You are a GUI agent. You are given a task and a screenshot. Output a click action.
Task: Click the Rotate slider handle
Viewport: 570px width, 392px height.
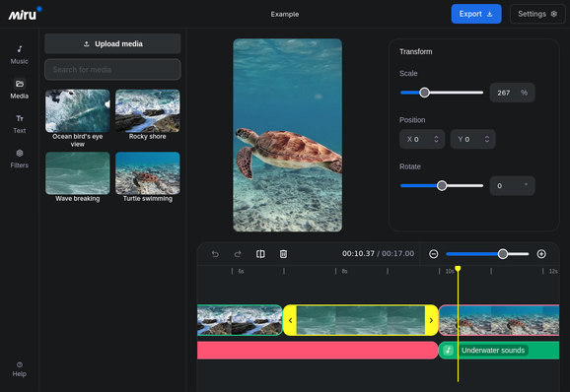(x=442, y=186)
